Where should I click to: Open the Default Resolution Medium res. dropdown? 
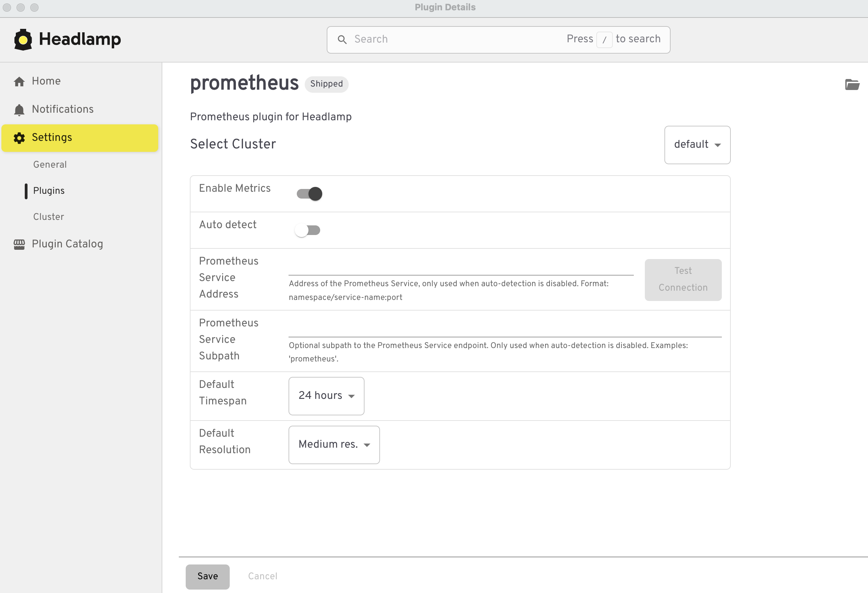tap(334, 445)
